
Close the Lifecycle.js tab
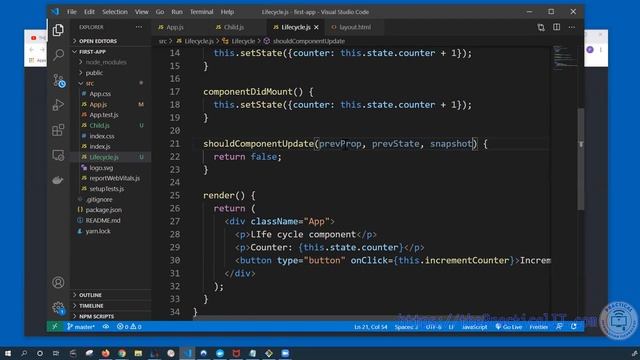click(x=316, y=27)
